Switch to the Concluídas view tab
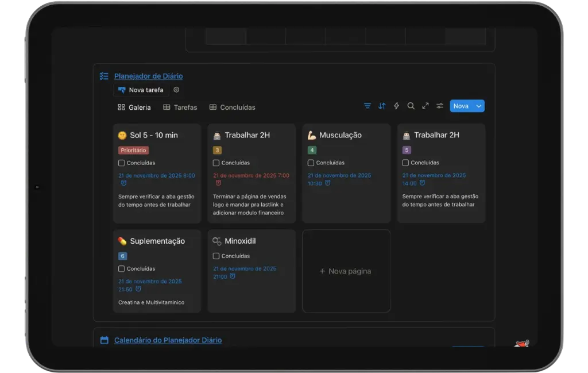The image size is (588, 373). click(232, 107)
